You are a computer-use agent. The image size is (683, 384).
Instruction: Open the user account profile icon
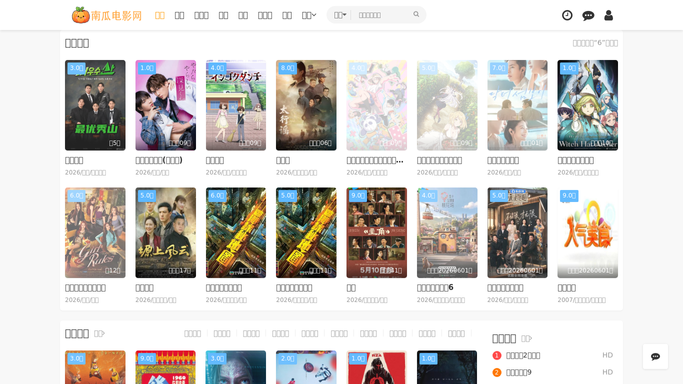pos(609,15)
